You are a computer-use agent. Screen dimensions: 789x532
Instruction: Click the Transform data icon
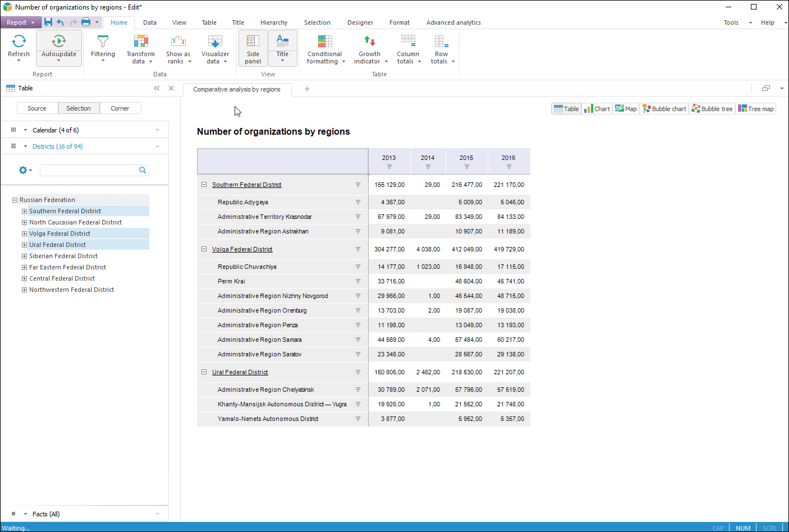(140, 42)
